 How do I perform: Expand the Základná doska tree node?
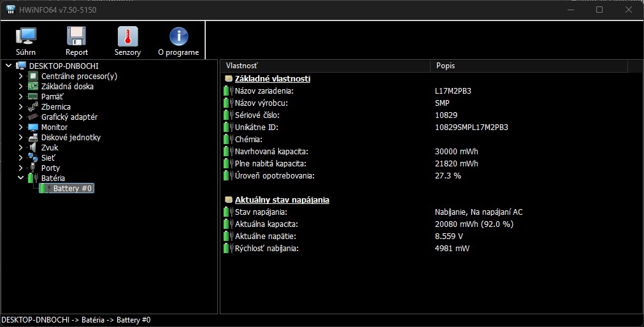point(20,86)
